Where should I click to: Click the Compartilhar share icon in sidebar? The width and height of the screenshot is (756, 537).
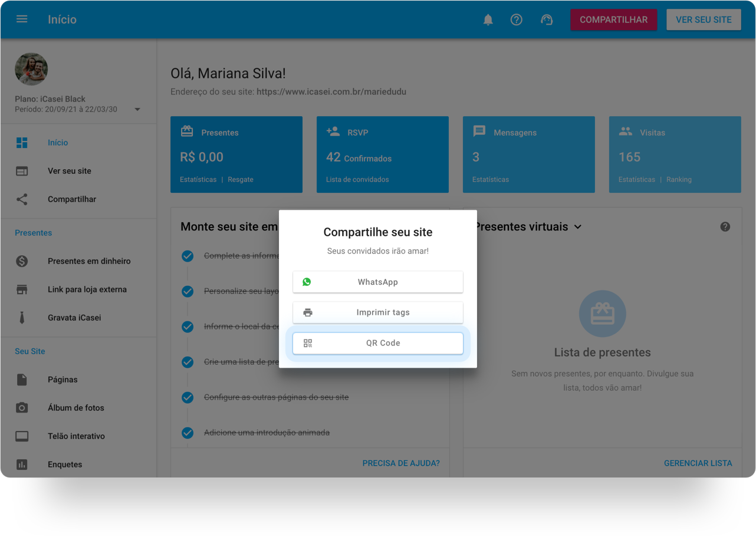pos(22,199)
